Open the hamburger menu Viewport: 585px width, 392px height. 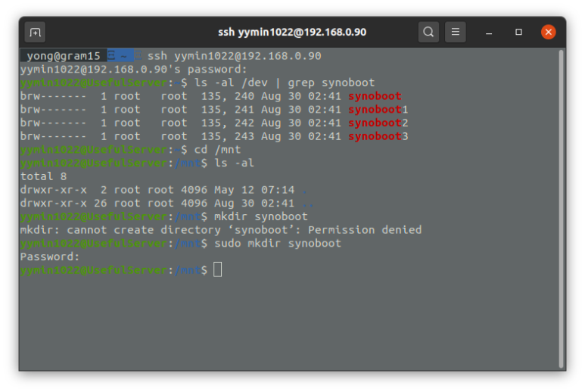455,32
